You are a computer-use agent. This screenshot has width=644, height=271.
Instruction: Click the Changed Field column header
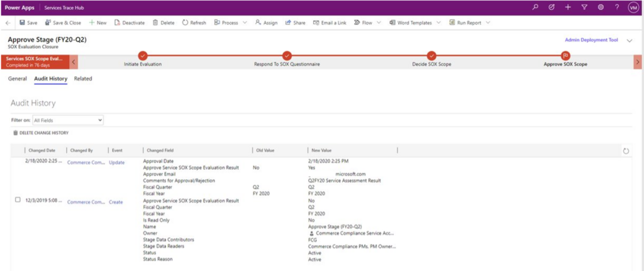pos(160,151)
